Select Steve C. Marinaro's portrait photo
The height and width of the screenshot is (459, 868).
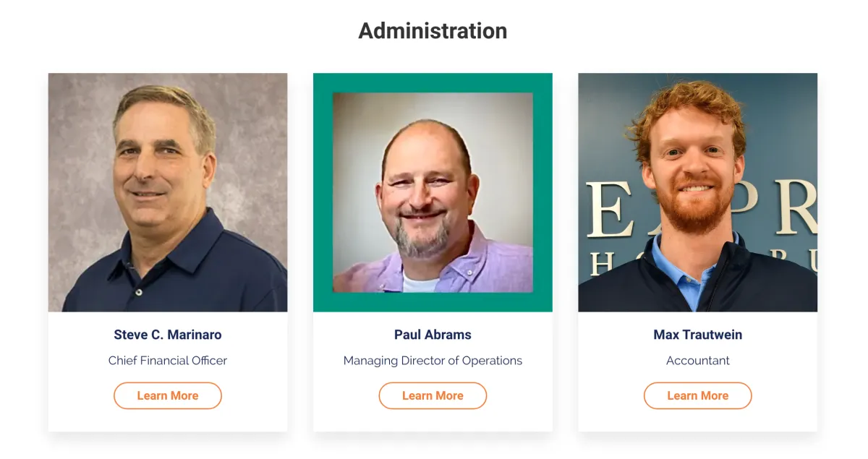(168, 192)
